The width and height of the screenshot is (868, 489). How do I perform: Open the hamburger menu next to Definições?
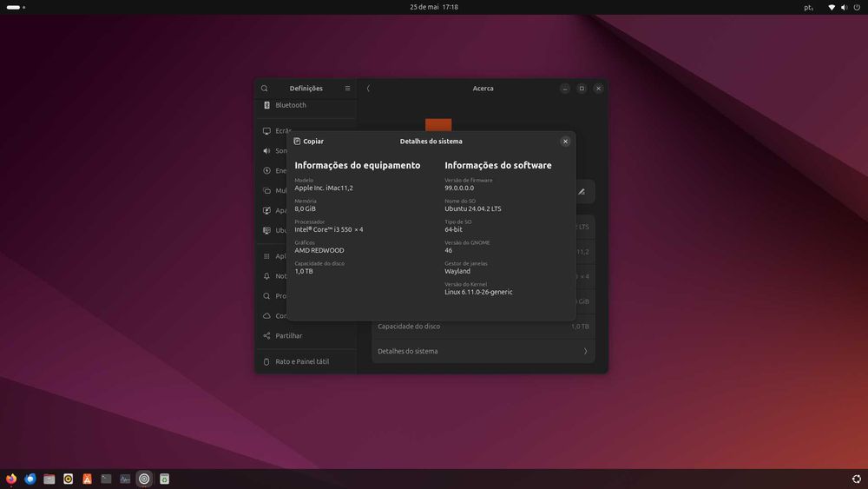[347, 88]
